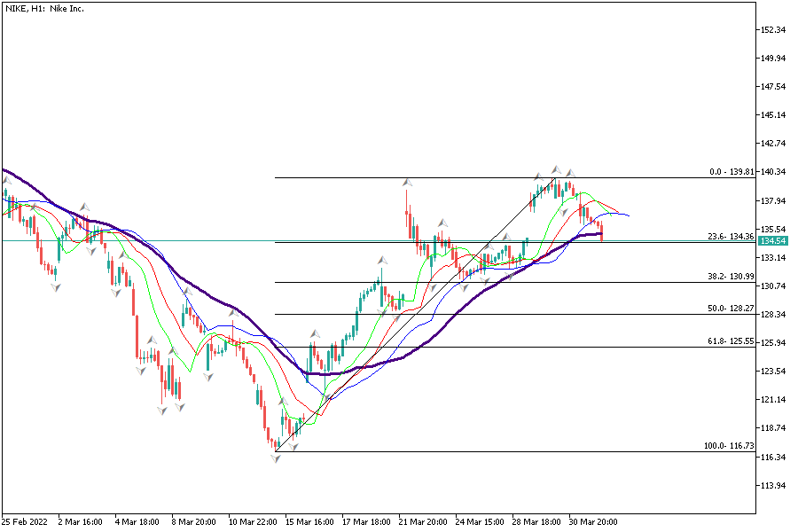Click the last red candle at the chart's right edge
Viewport: 798px width, 532px height.
tap(602, 231)
